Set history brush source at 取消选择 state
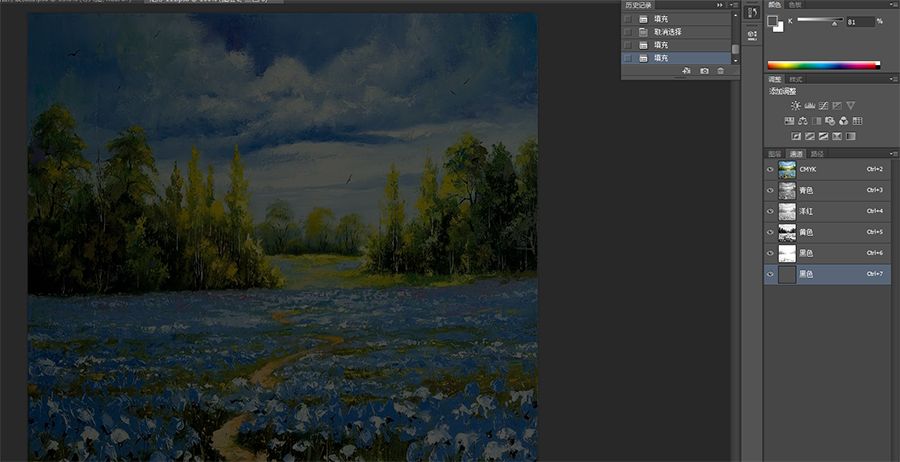This screenshot has height=462, width=900. point(628,32)
